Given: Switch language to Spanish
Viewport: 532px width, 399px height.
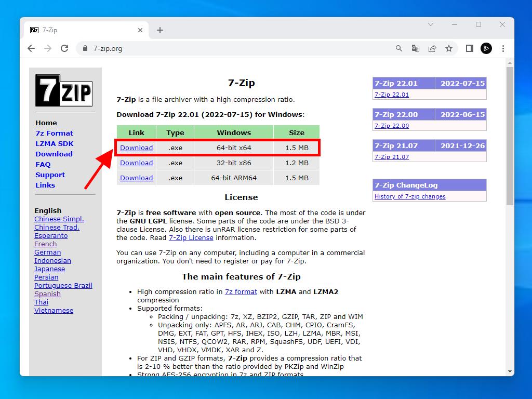Looking at the screenshot, I should coord(47,294).
